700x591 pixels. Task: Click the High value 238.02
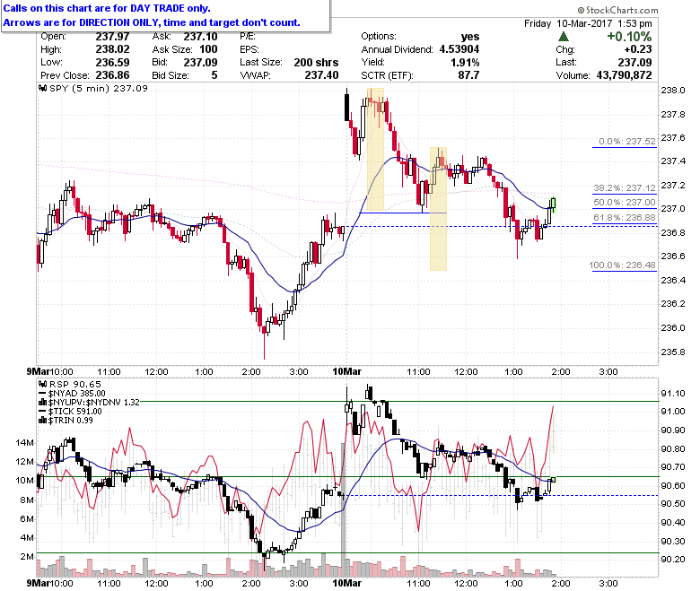pos(112,49)
